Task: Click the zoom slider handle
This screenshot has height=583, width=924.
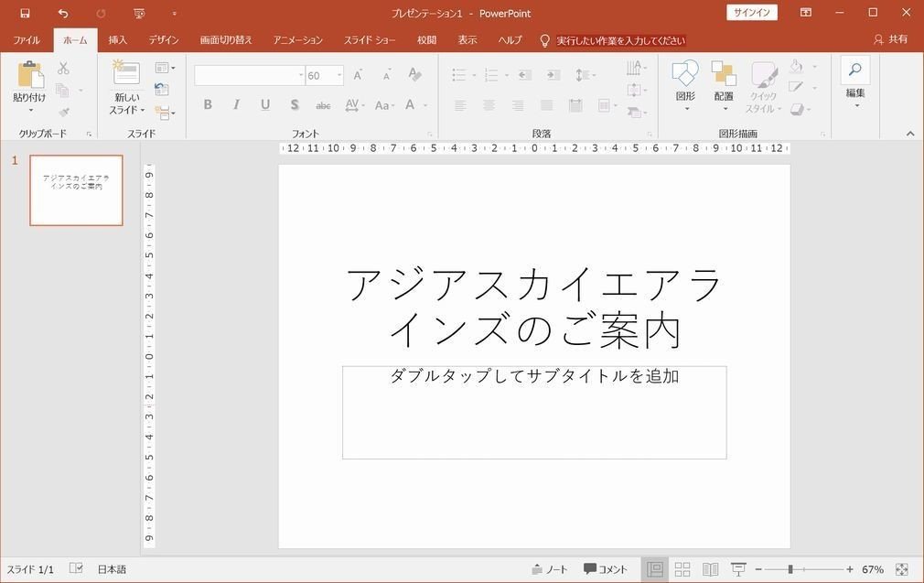Action: [x=790, y=569]
